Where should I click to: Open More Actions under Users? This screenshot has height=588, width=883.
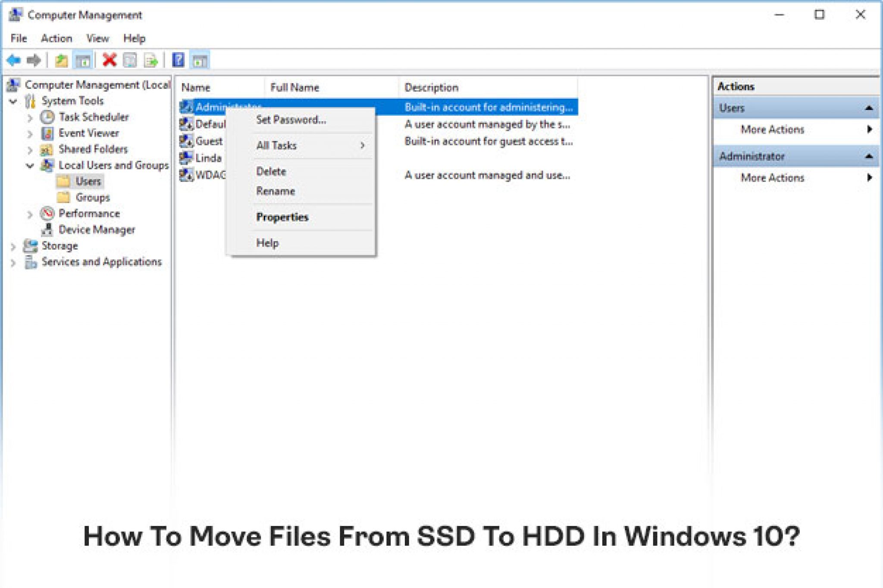pos(795,129)
